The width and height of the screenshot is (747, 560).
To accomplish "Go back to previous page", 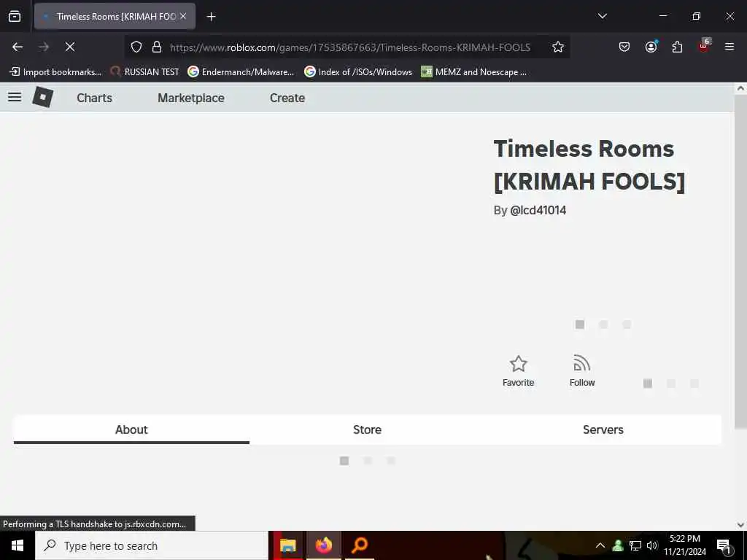I will pyautogui.click(x=18, y=47).
